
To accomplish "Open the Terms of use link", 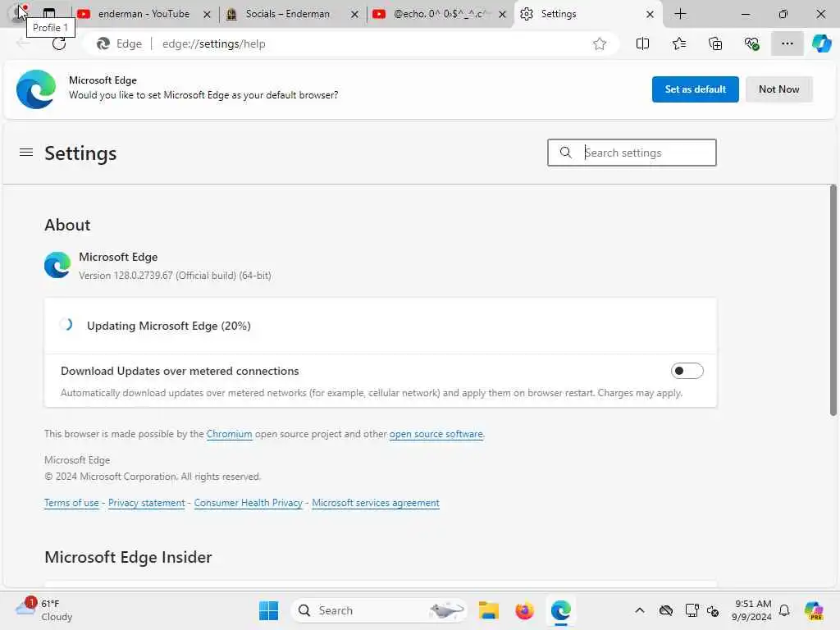I will pos(71,503).
